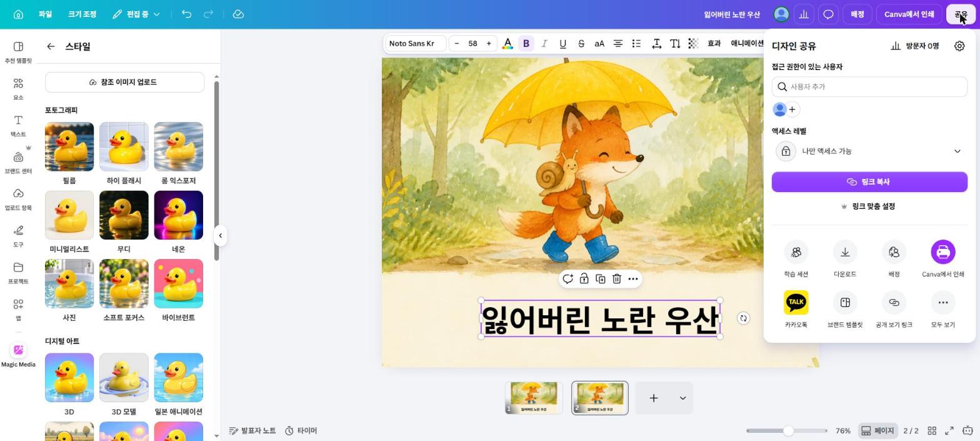Toggle bulleted list
980x441 pixels.
point(636,43)
